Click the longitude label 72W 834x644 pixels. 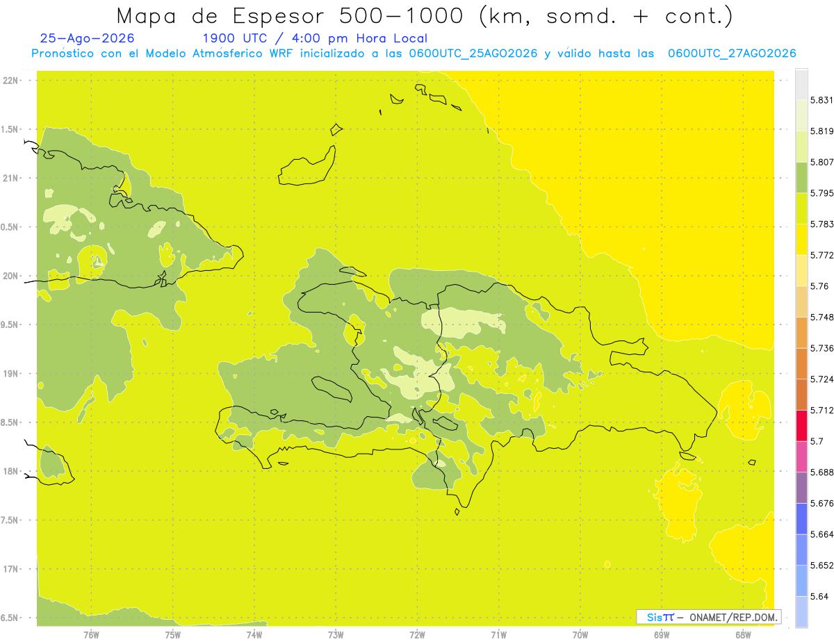pos(417,634)
